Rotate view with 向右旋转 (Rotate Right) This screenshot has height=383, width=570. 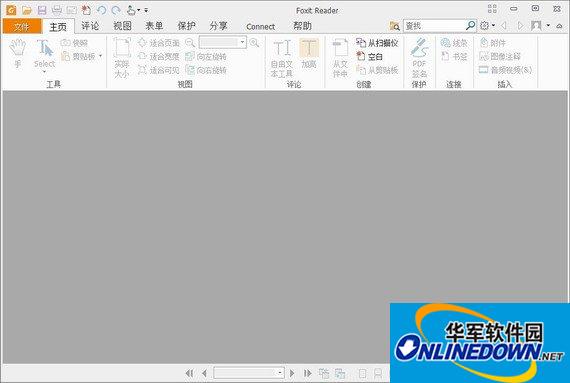[x=206, y=70]
